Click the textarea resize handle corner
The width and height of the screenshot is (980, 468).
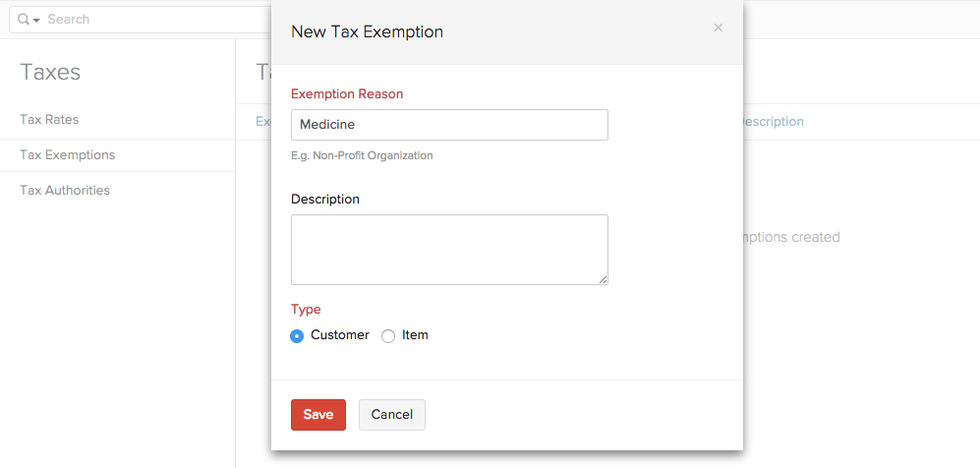[604, 279]
